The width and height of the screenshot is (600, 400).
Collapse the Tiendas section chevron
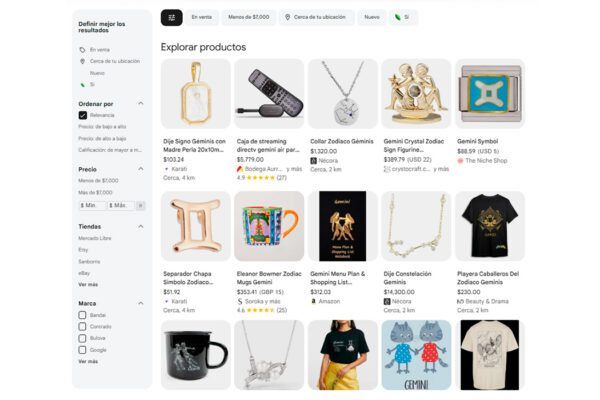141,225
